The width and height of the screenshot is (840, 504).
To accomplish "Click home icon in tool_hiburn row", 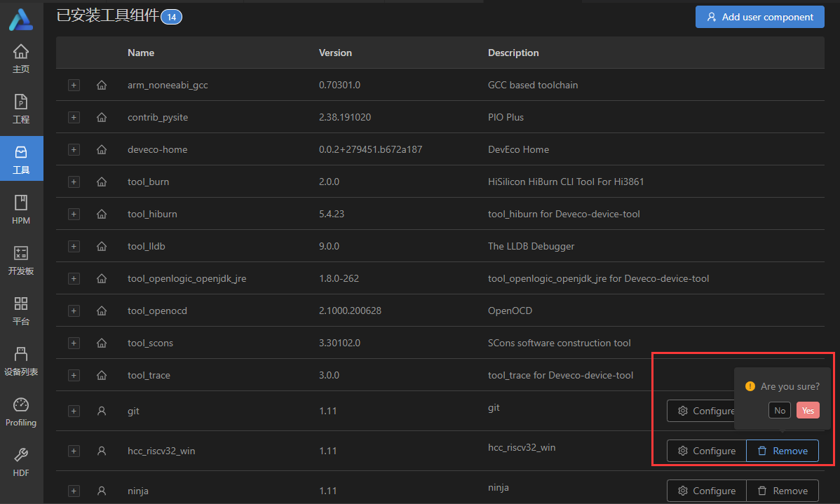I will pyautogui.click(x=101, y=214).
